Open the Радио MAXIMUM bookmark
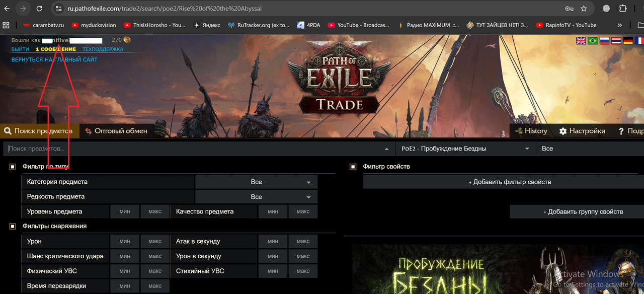The image size is (644, 294). tap(429, 25)
